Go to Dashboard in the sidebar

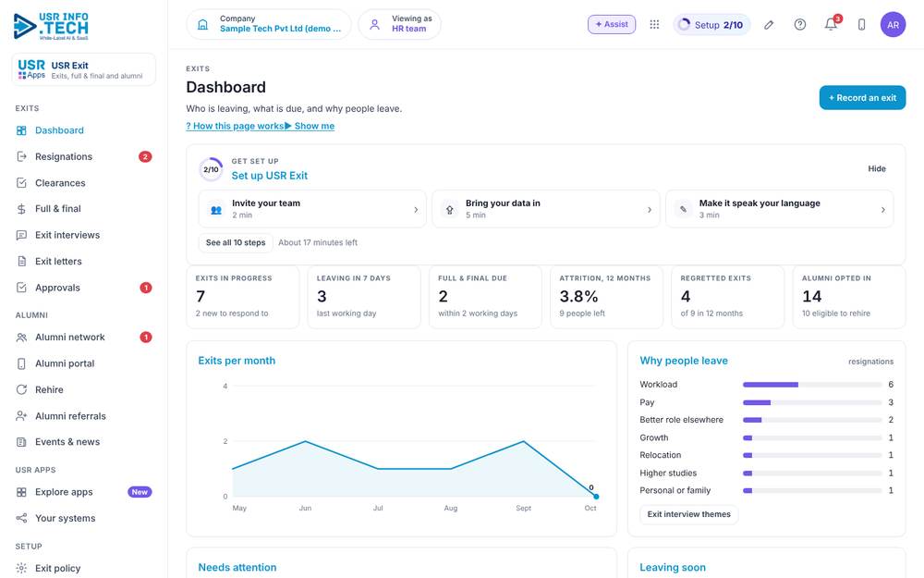point(84,130)
